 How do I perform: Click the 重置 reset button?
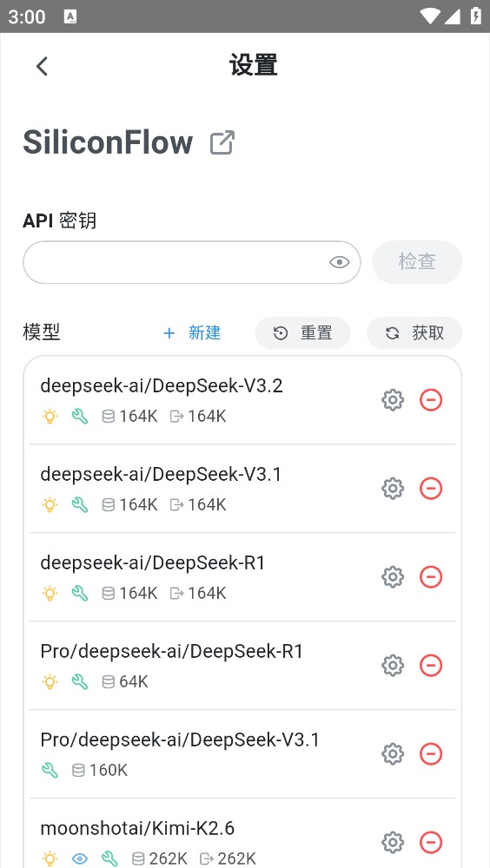pos(302,332)
